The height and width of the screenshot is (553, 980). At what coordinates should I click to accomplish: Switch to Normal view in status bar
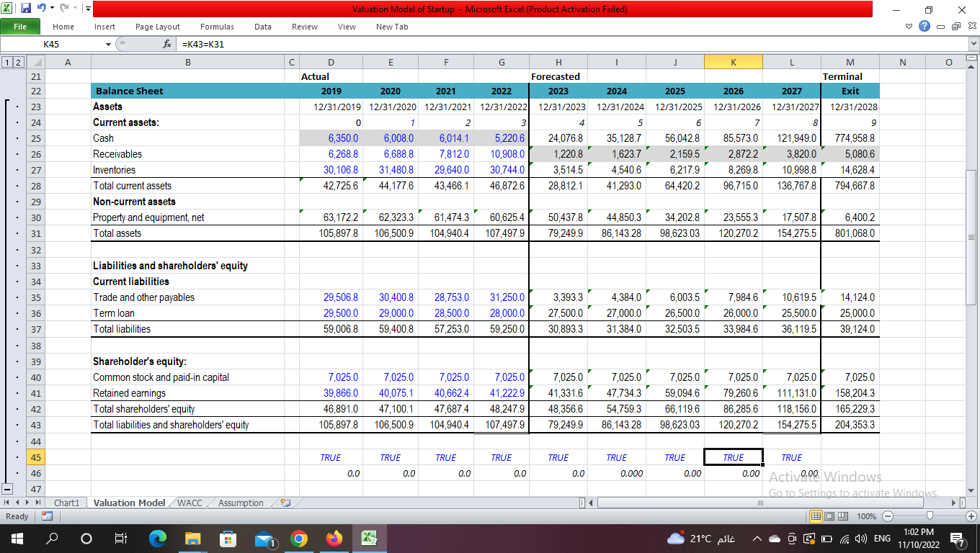pyautogui.click(x=817, y=516)
